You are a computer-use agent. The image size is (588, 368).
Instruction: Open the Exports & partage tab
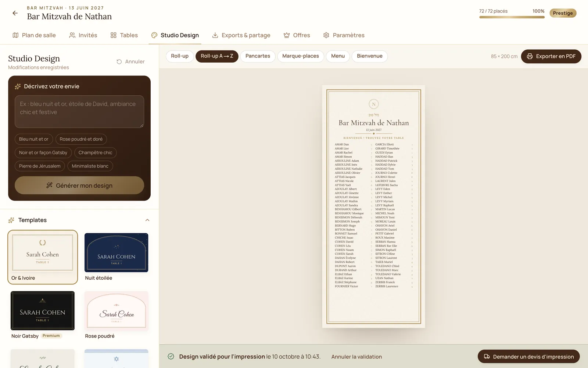(x=241, y=35)
